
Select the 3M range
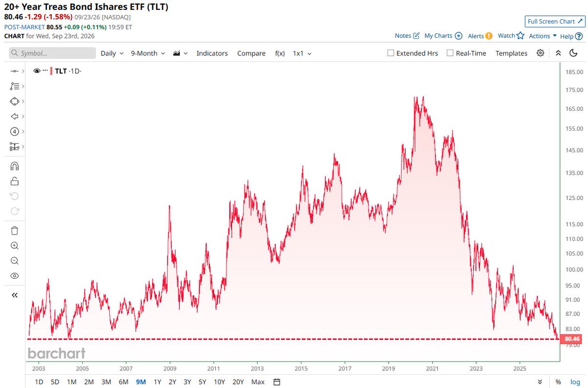106,382
